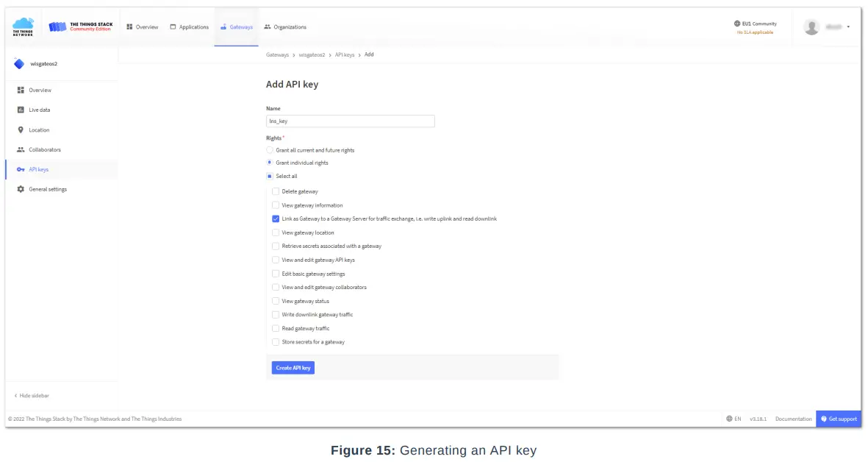Click the General settings gear icon
The image size is (868, 462).
(21, 190)
